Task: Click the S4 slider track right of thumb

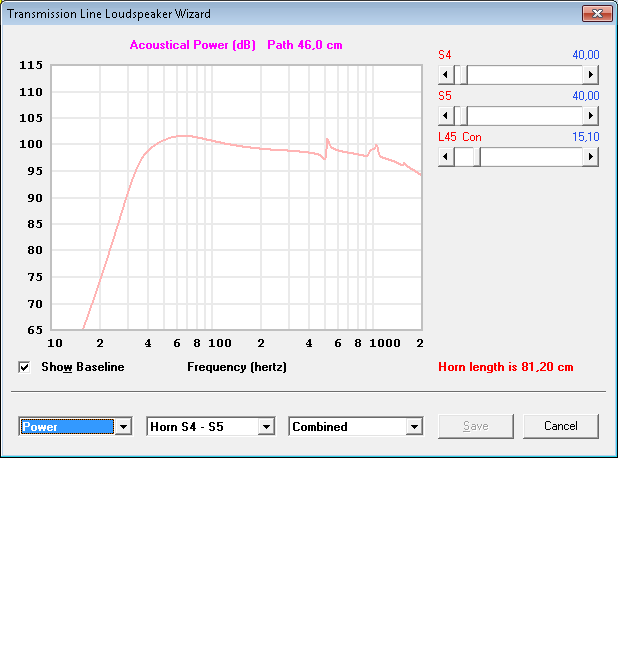Action: pyautogui.click(x=525, y=75)
